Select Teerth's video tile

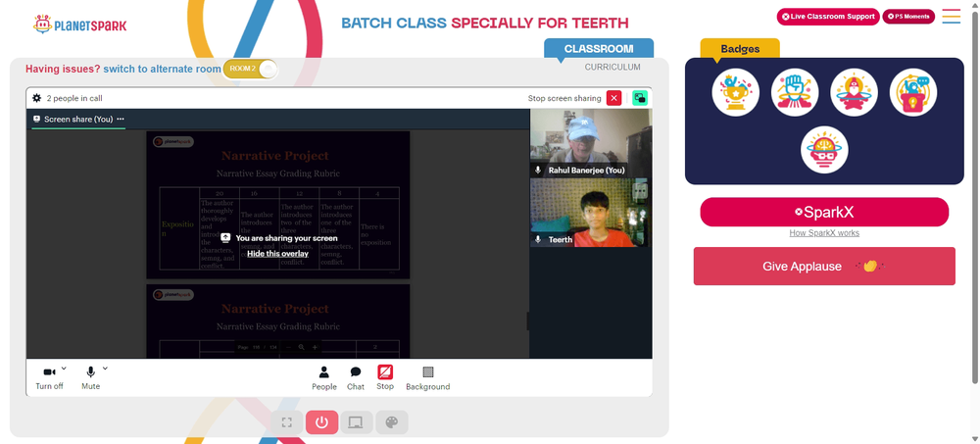(590, 213)
